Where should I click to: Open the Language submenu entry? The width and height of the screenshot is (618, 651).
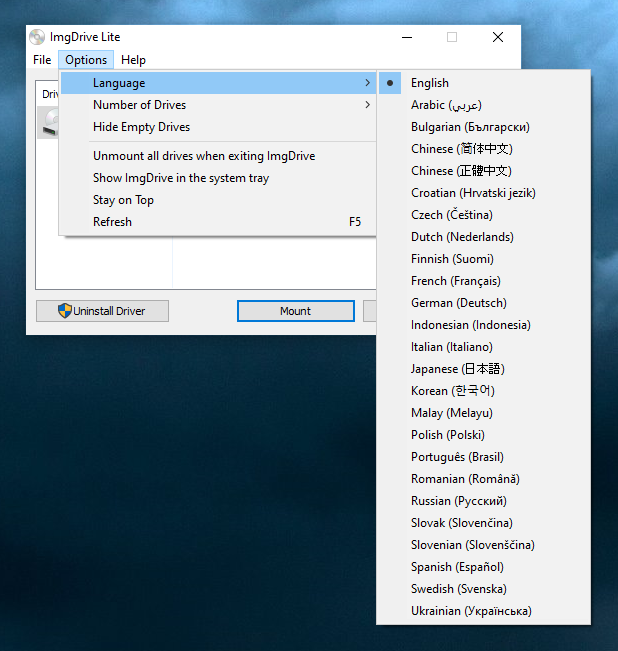click(x=218, y=83)
